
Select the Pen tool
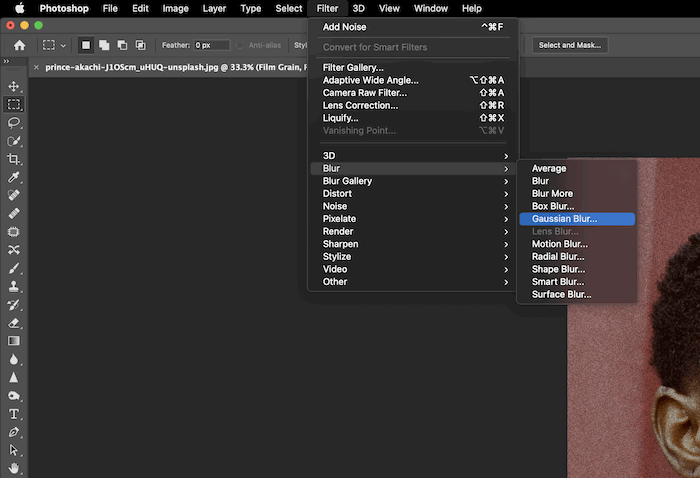coord(14,432)
